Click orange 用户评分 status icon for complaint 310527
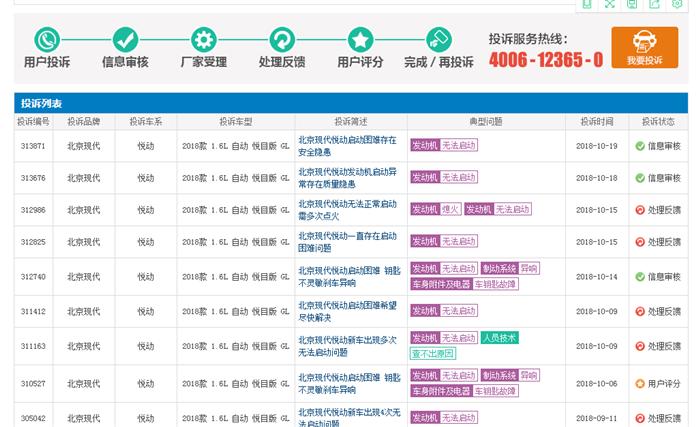This screenshot has width=700, height=427. 640,384
